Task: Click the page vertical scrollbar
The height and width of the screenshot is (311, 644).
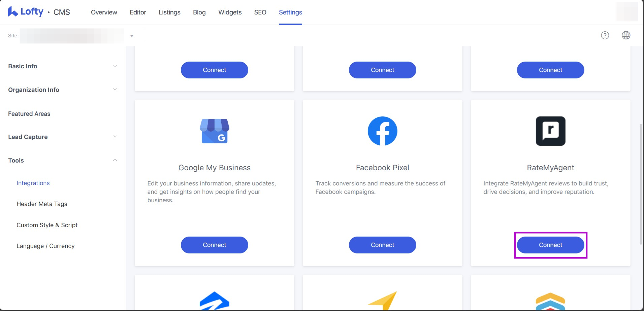Action: click(641, 184)
